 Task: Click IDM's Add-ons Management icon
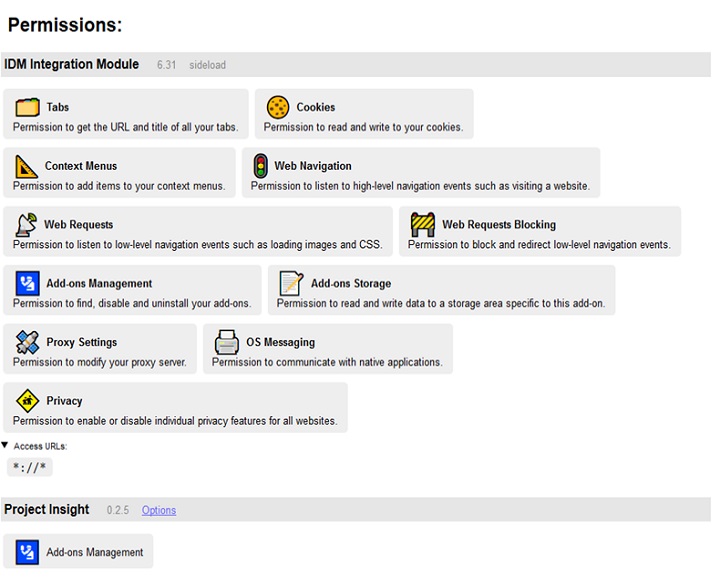[x=27, y=284]
